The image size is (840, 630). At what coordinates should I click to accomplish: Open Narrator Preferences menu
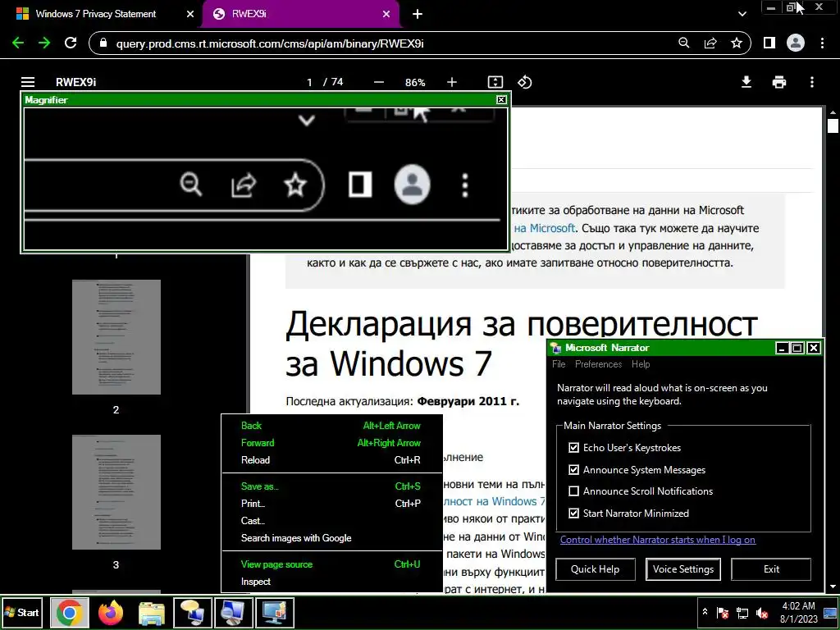[x=598, y=363]
